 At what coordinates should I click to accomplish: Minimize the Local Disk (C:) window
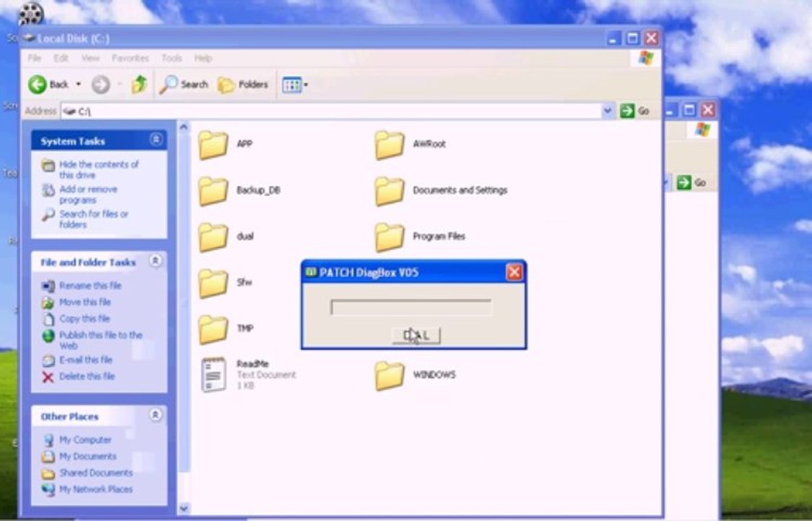pyautogui.click(x=613, y=38)
